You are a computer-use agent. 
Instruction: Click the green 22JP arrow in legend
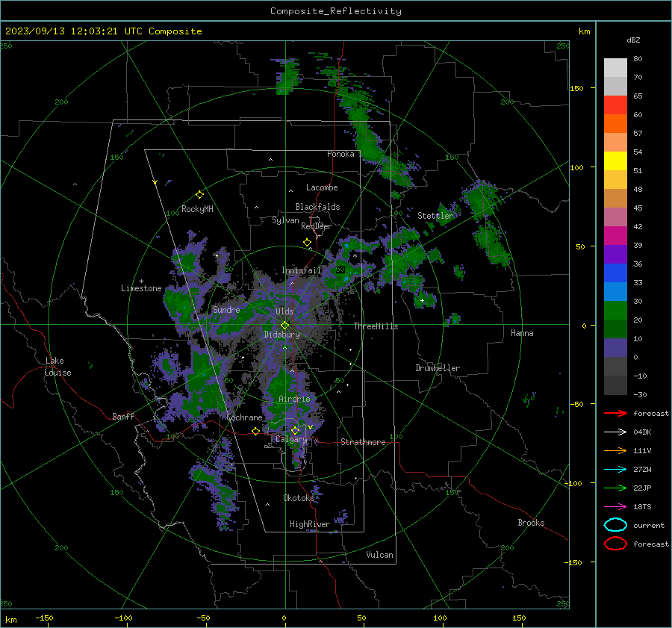click(x=615, y=488)
